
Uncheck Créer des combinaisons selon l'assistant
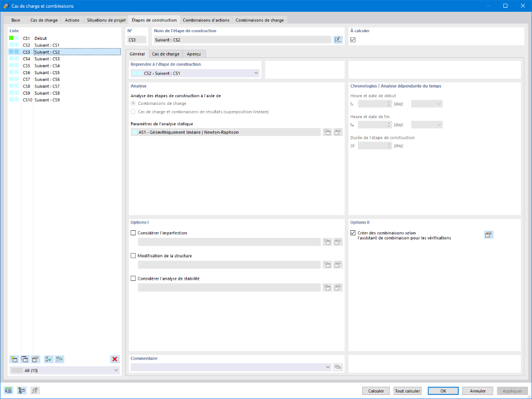353,233
